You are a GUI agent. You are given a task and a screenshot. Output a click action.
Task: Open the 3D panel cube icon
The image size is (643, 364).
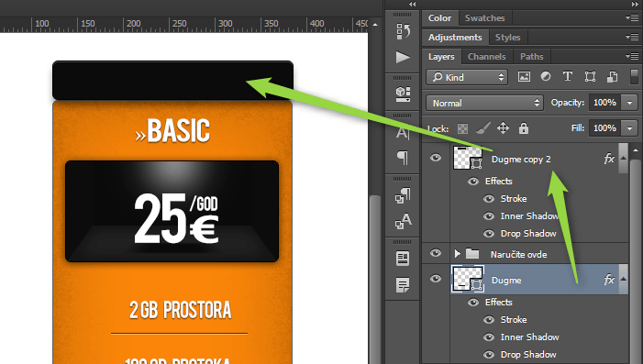pyautogui.click(x=403, y=94)
